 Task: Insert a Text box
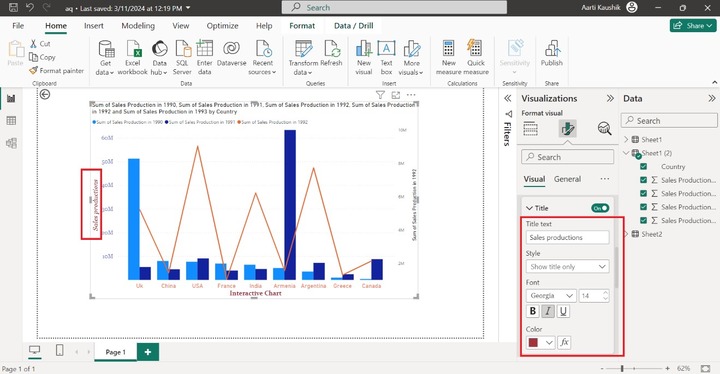pos(386,57)
